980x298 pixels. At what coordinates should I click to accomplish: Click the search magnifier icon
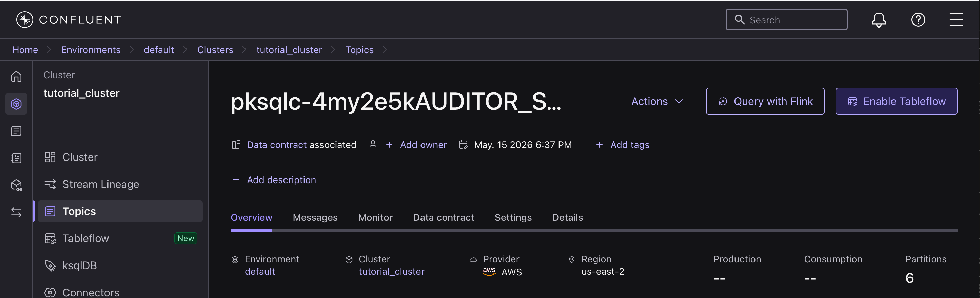point(739,19)
